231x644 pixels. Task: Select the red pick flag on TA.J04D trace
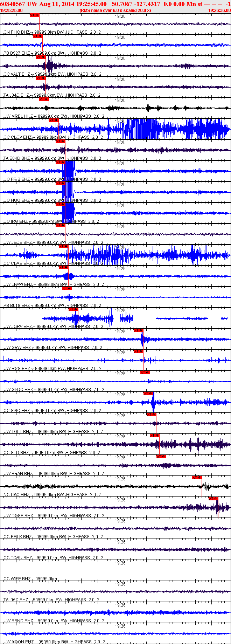[41, 78]
